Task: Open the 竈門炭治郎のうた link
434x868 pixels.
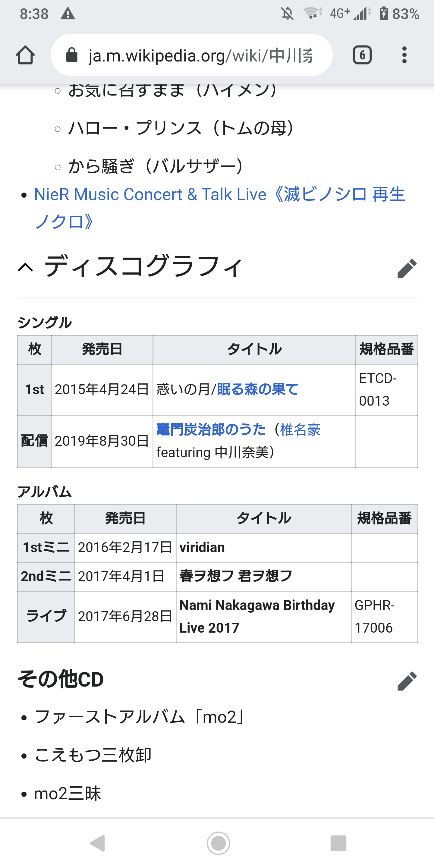Action: (211, 429)
